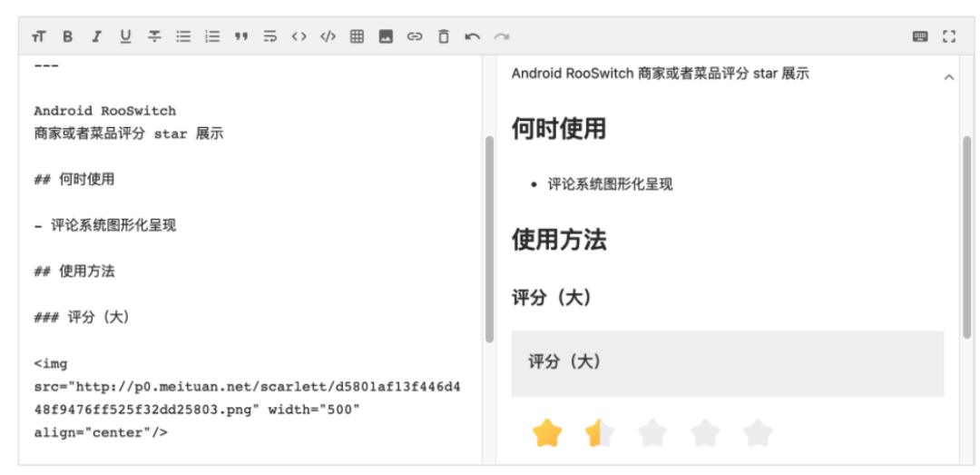This screenshot has height=475, width=980.
Task: Open the heading text size tool
Action: point(39,37)
